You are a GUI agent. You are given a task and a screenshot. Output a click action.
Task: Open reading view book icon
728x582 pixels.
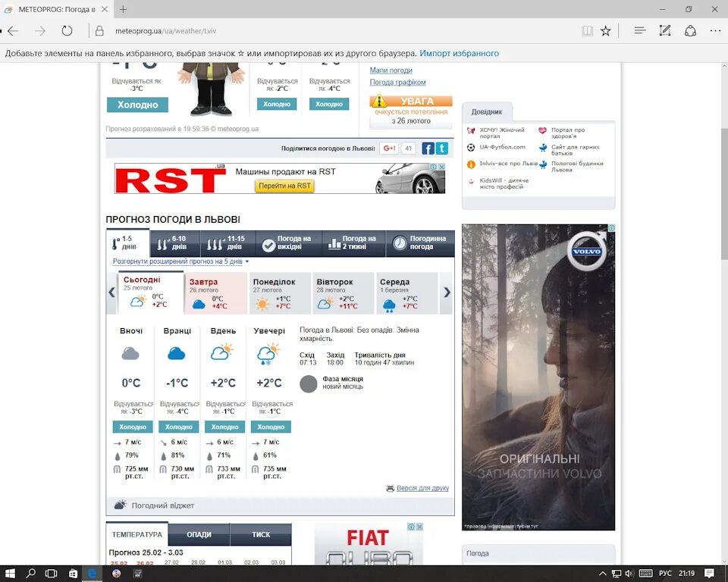[x=587, y=31]
